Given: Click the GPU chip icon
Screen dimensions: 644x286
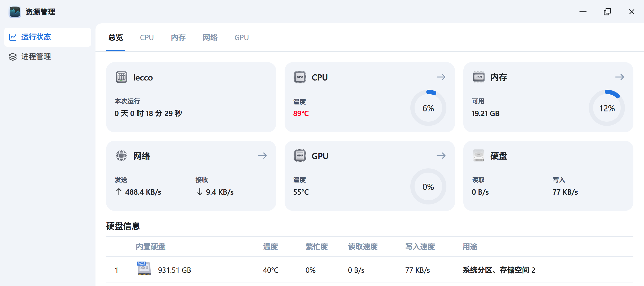Looking at the screenshot, I should [300, 156].
